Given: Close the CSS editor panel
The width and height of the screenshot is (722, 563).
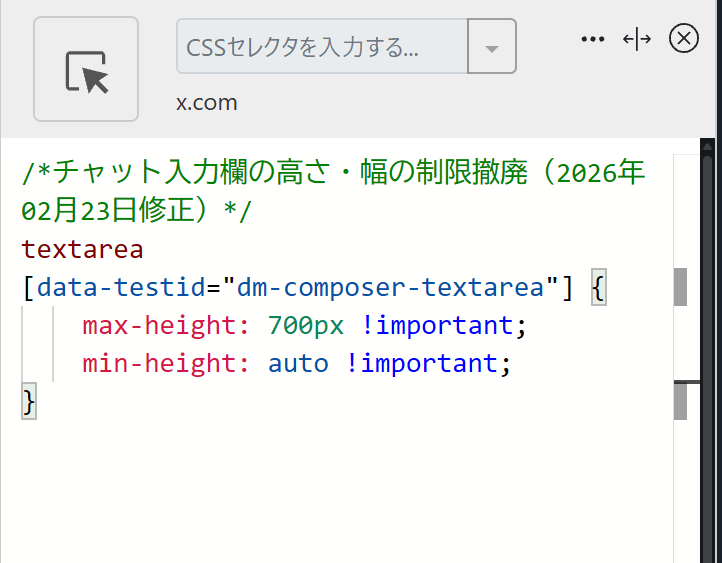Looking at the screenshot, I should [x=683, y=39].
